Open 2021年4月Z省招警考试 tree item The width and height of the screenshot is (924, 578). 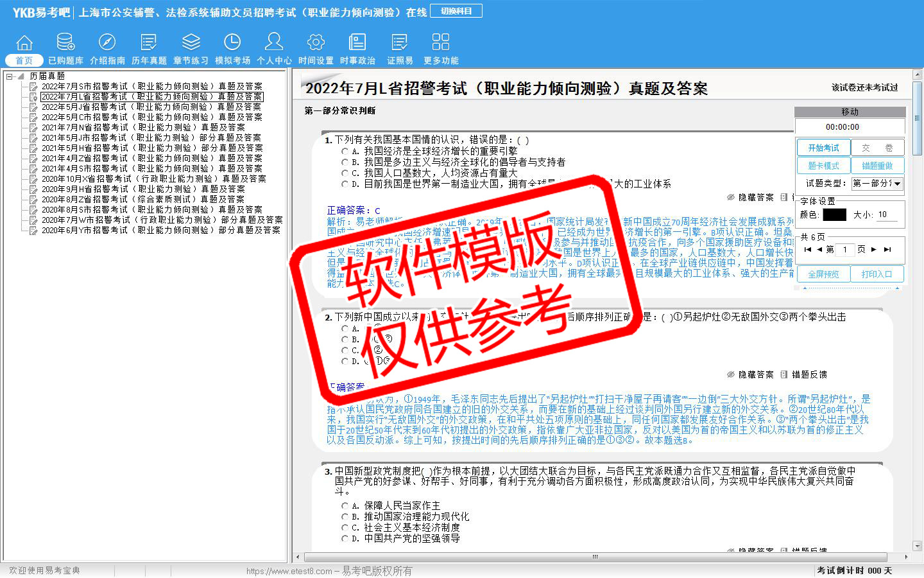point(152,158)
